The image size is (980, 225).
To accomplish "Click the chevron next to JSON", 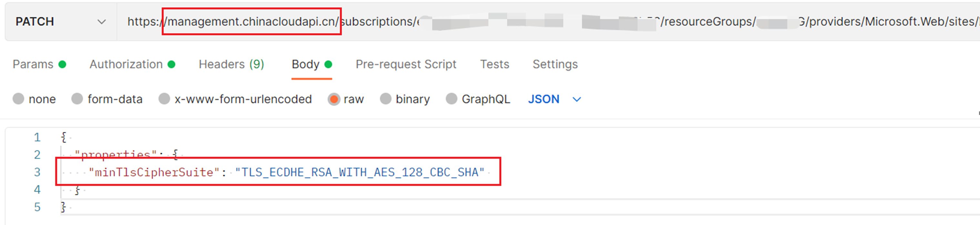I will [577, 99].
